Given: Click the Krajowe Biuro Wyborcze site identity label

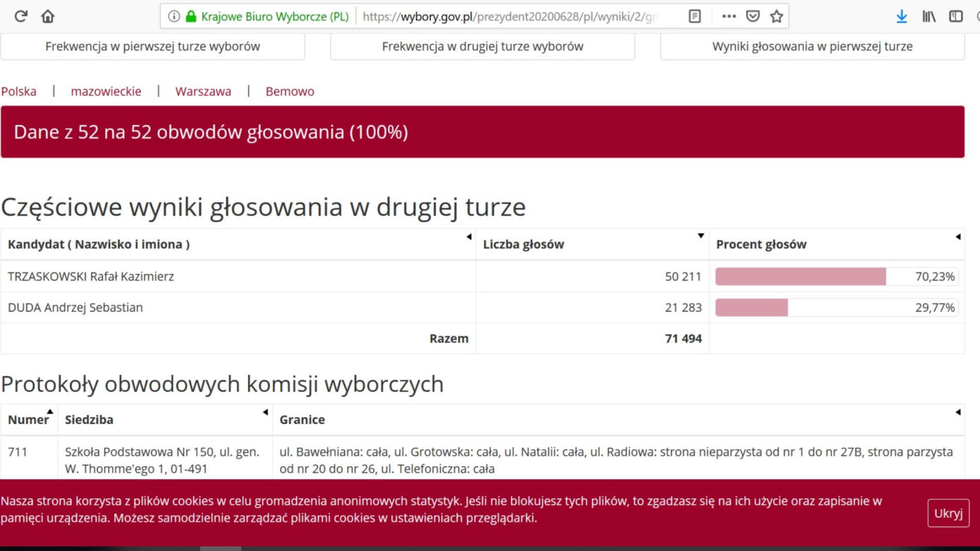Looking at the screenshot, I should [x=275, y=16].
